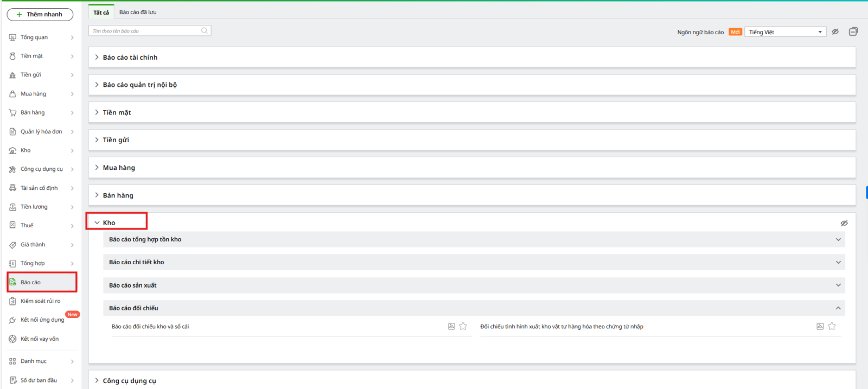The height and width of the screenshot is (389, 868).
Task: Switch to 'Báo cáo đã lưu' tab
Action: click(x=138, y=12)
